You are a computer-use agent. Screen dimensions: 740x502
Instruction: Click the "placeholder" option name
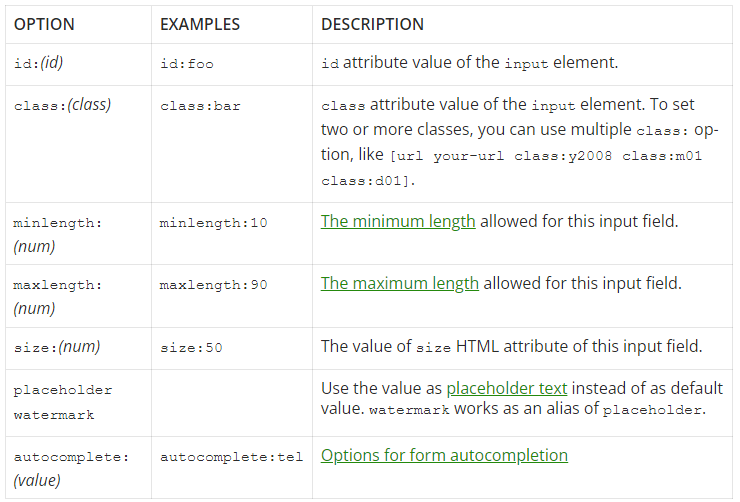click(x=63, y=390)
